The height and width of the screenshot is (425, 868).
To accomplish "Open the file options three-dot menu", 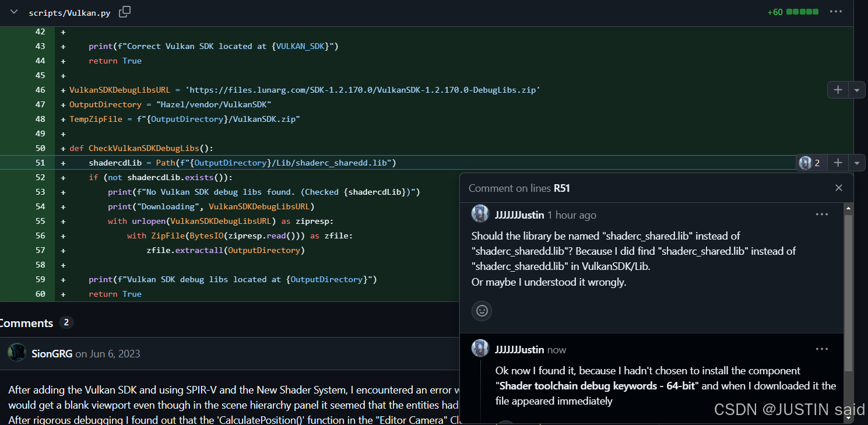I will point(836,12).
